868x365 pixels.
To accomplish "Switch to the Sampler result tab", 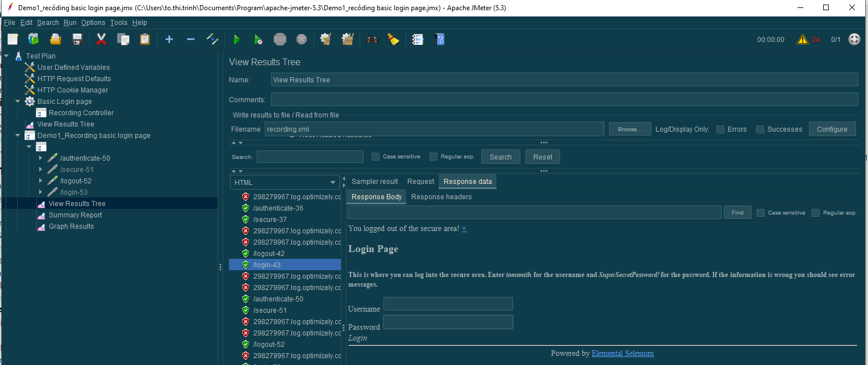I will click(375, 182).
